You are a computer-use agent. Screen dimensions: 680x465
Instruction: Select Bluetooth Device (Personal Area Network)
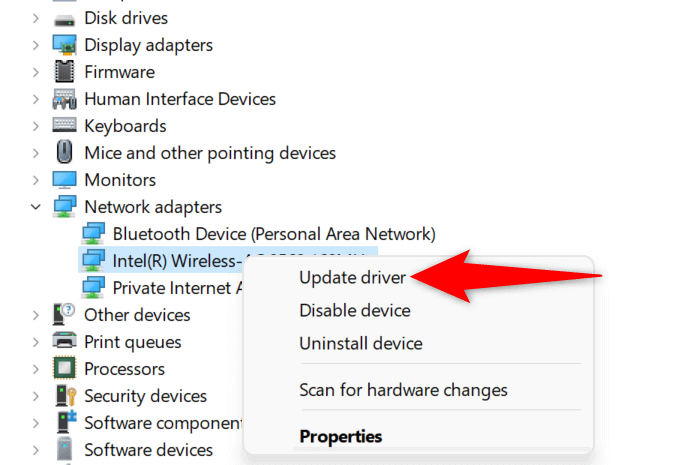[274, 234]
